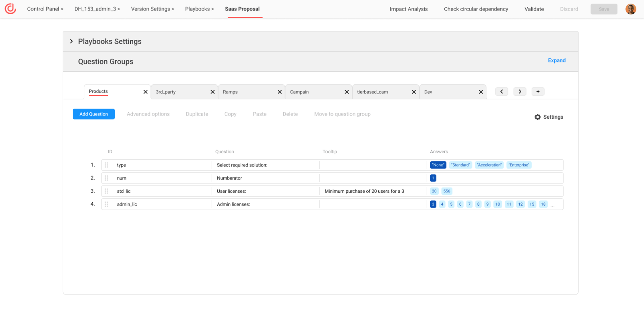The height and width of the screenshot is (309, 644).
Task: Select the "Standard" answer option
Action: [x=460, y=165]
